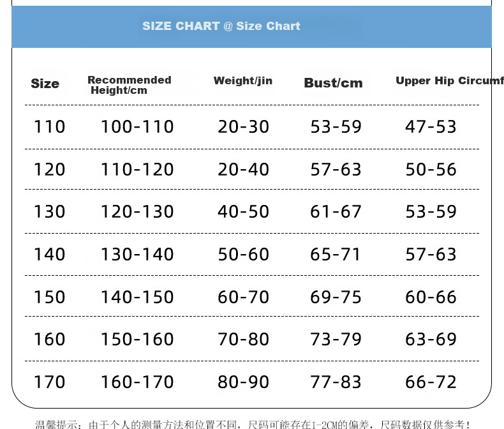
Task: Click the 140-150 height value
Action: [137, 297]
